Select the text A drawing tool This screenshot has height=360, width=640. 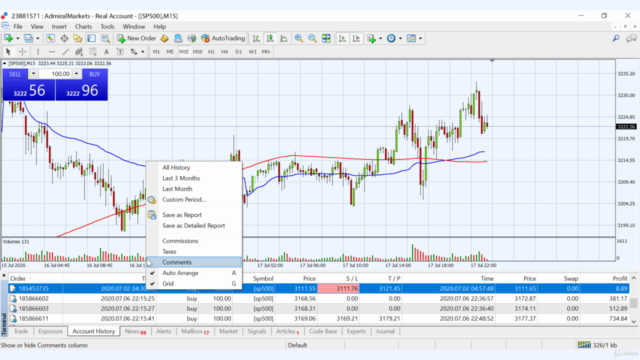(106, 52)
